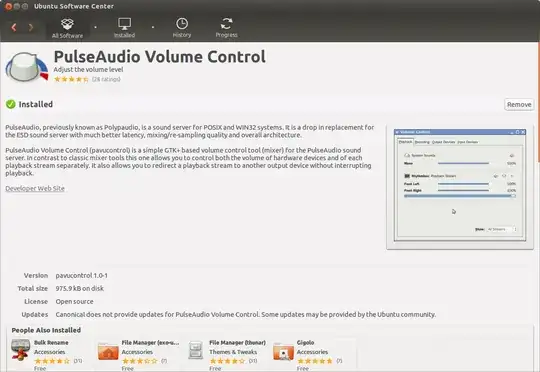Expand the All Software dropdown arrow

[95, 27]
